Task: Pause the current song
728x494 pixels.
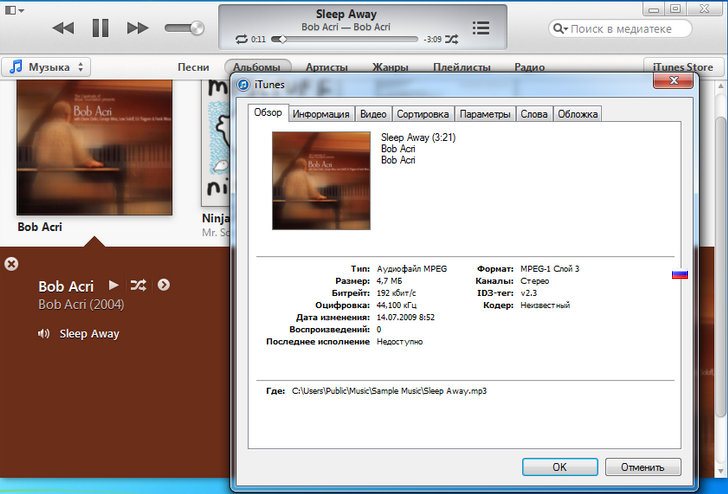Action: pyautogui.click(x=100, y=28)
